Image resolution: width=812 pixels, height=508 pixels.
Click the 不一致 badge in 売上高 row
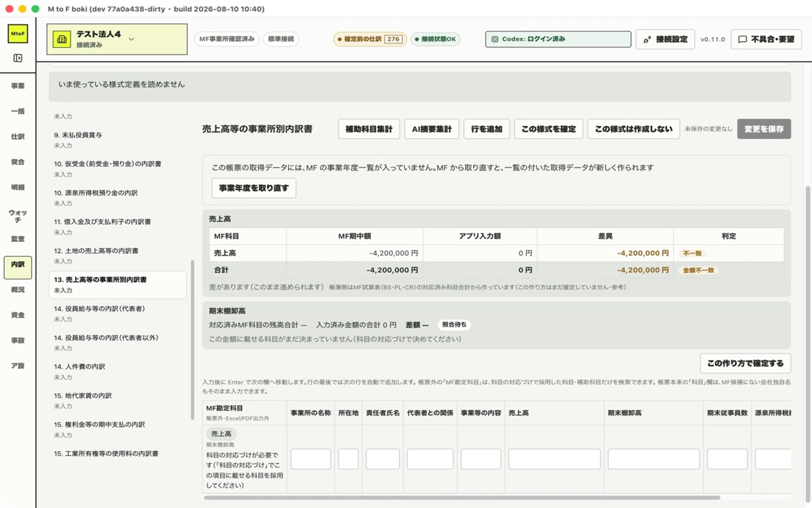click(x=692, y=253)
